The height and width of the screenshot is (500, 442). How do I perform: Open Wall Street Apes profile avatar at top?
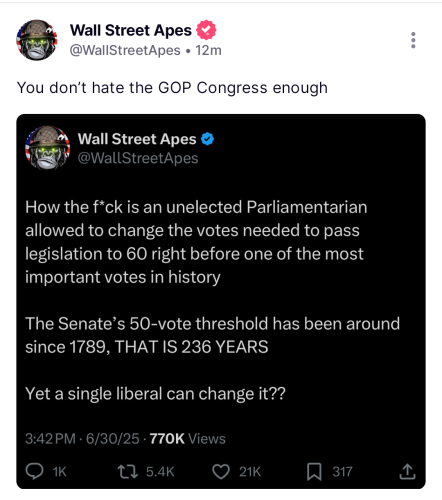click(37, 40)
